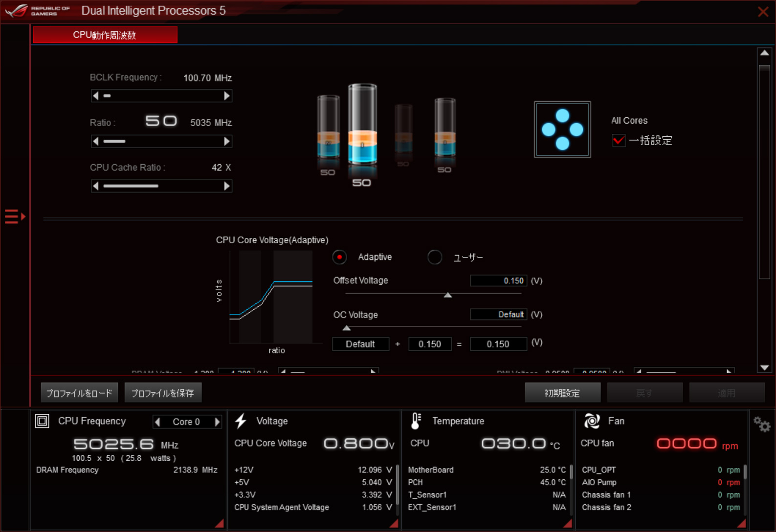Decrease CPU Ratio with left arrow
Image resolution: width=776 pixels, height=532 pixels.
[96, 141]
